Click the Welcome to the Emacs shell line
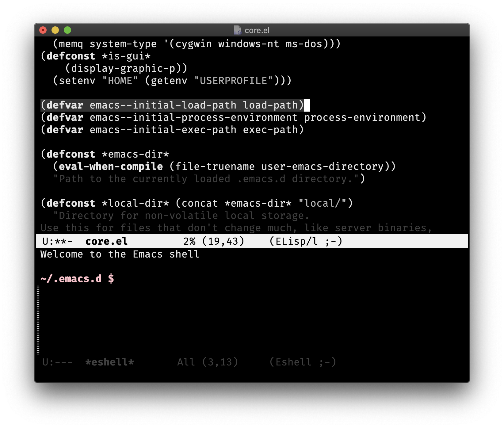This screenshot has height=428, width=504. pyautogui.click(x=120, y=254)
